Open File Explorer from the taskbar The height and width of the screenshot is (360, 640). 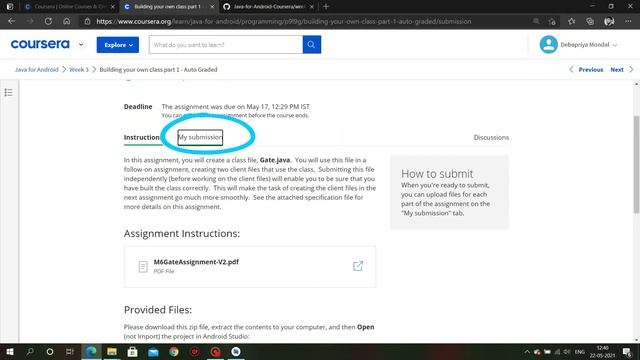point(112,351)
